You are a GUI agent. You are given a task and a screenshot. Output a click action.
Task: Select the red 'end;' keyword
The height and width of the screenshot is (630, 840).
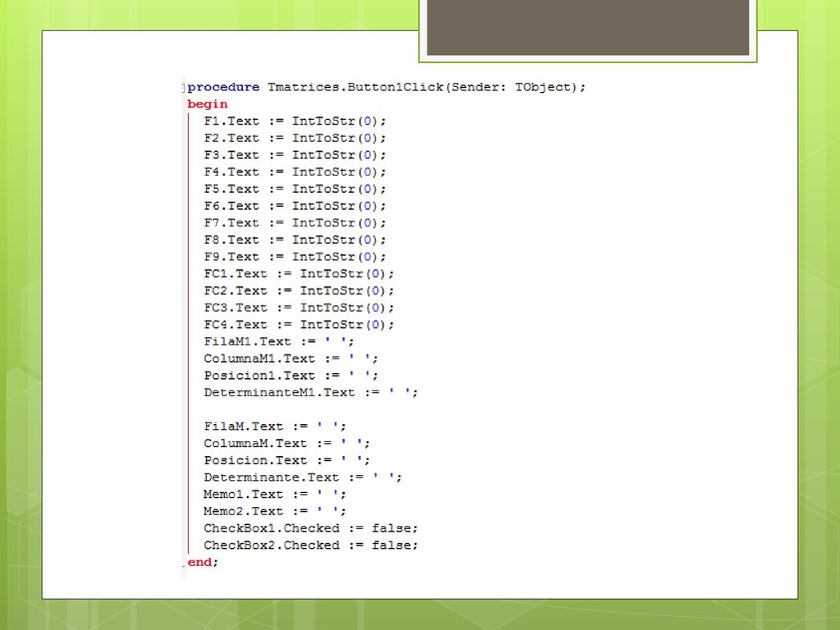[203, 562]
